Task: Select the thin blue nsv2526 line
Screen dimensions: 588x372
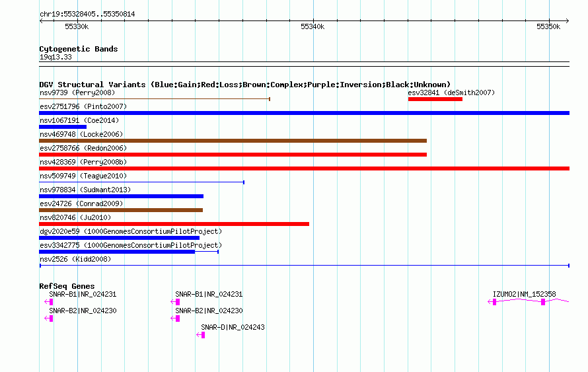Action: (304, 266)
